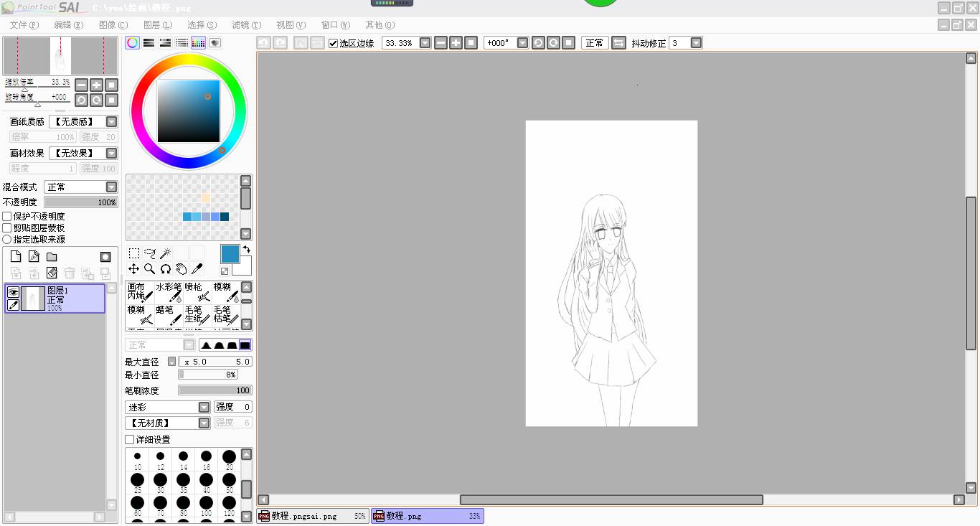The image size is (980, 526).
Task: Uncheck the 选区边缘 checkbox
Action: (x=333, y=43)
